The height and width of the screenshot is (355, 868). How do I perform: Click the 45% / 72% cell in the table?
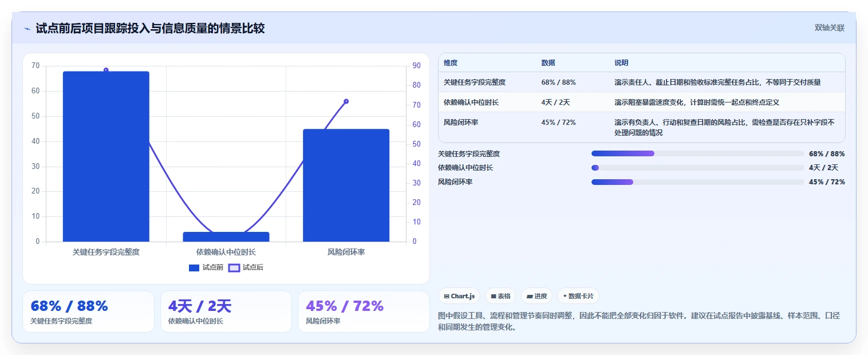tap(558, 123)
